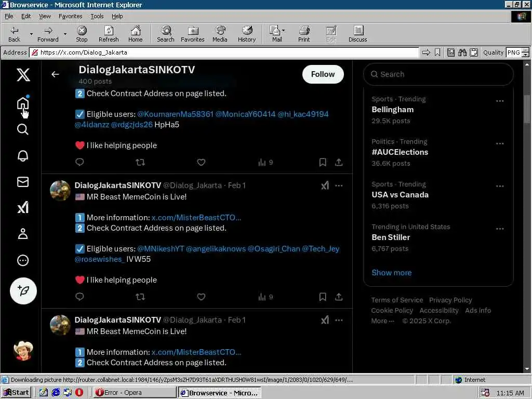Click the IE Home toolbar button
The height and width of the screenshot is (399, 532).
point(136,34)
